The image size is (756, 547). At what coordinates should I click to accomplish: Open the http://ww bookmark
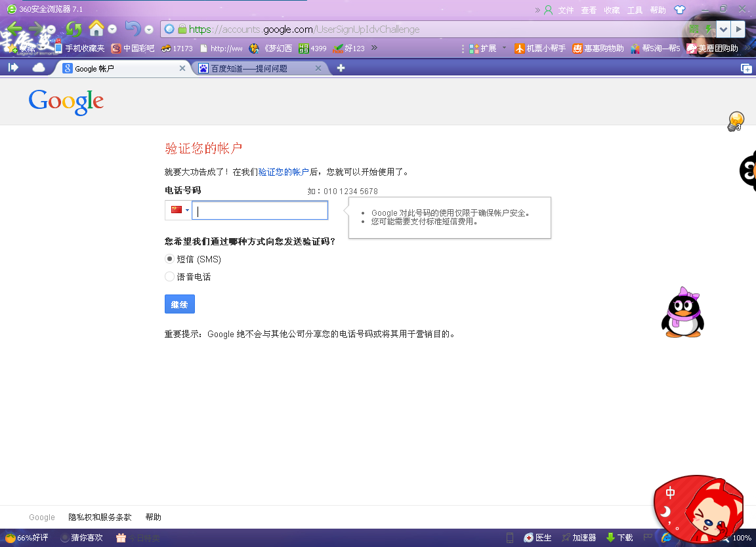click(x=221, y=48)
